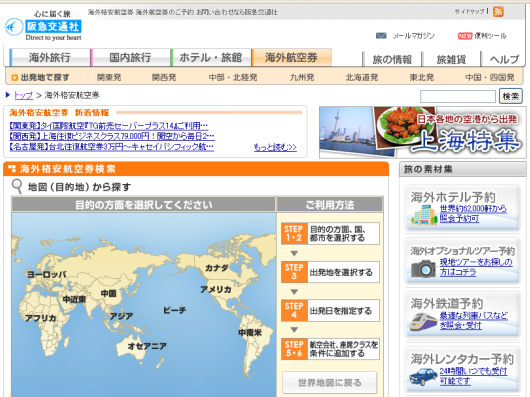Open the 海外旅行 tab
The height and width of the screenshot is (397, 530).
click(x=50, y=57)
